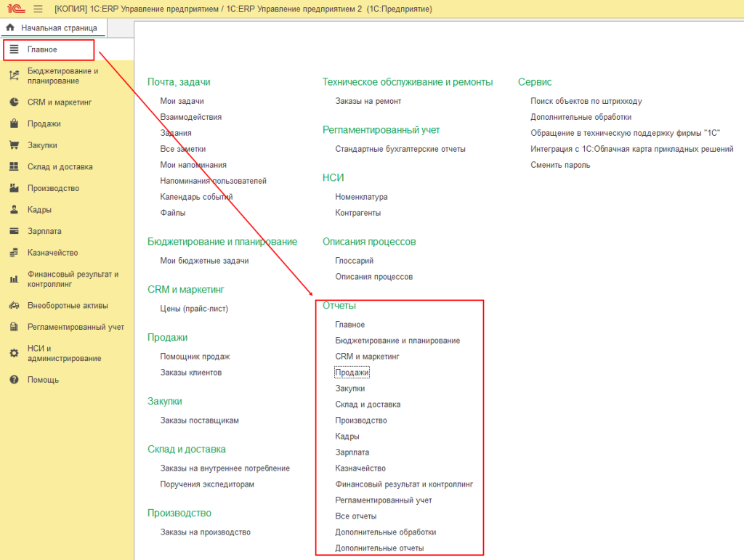Click the Казначейство coins icon
744x560 pixels.
[x=14, y=253]
